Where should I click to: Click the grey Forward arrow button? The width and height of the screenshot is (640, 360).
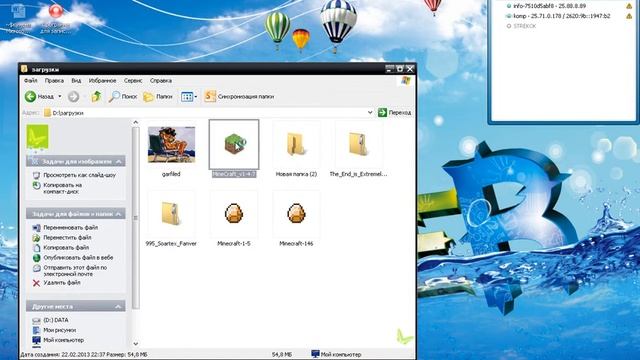click(x=73, y=96)
